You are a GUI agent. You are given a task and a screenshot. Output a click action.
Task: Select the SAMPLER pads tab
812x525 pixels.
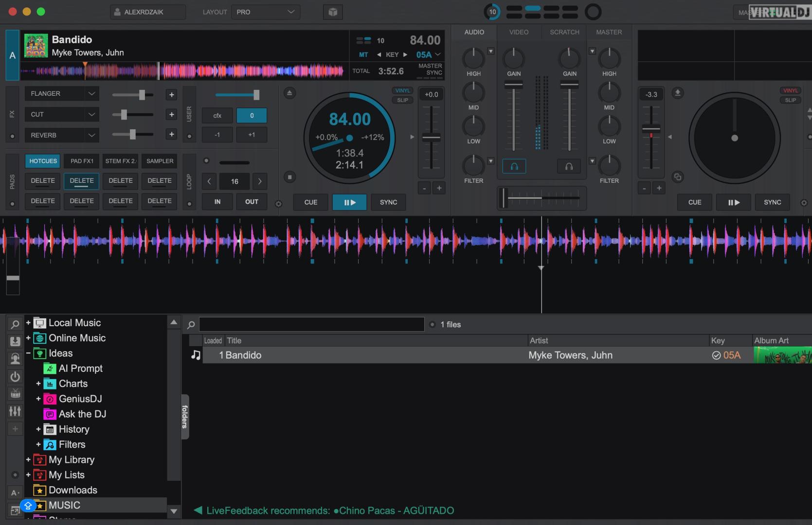pyautogui.click(x=160, y=161)
